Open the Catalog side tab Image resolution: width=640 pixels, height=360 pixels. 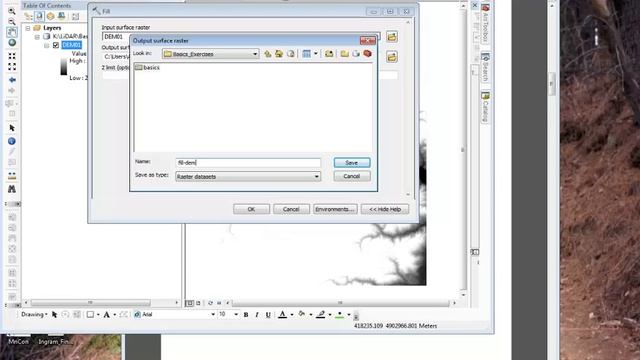(x=485, y=107)
